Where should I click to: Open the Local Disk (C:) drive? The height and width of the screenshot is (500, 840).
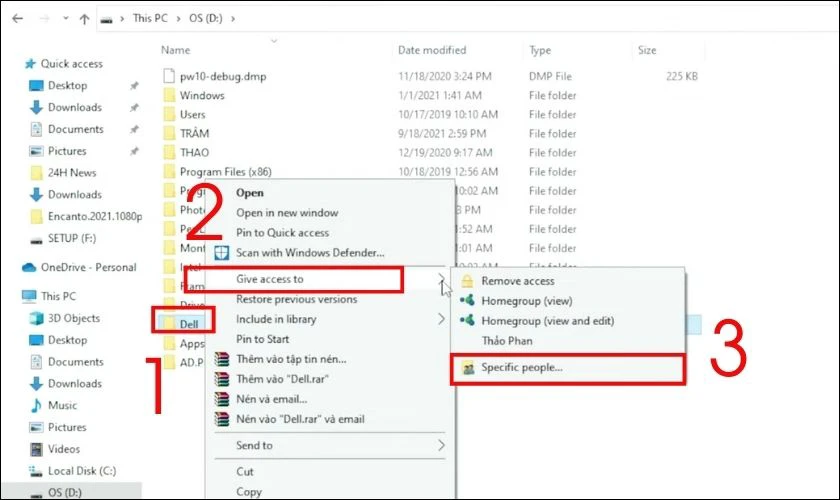pos(82,471)
